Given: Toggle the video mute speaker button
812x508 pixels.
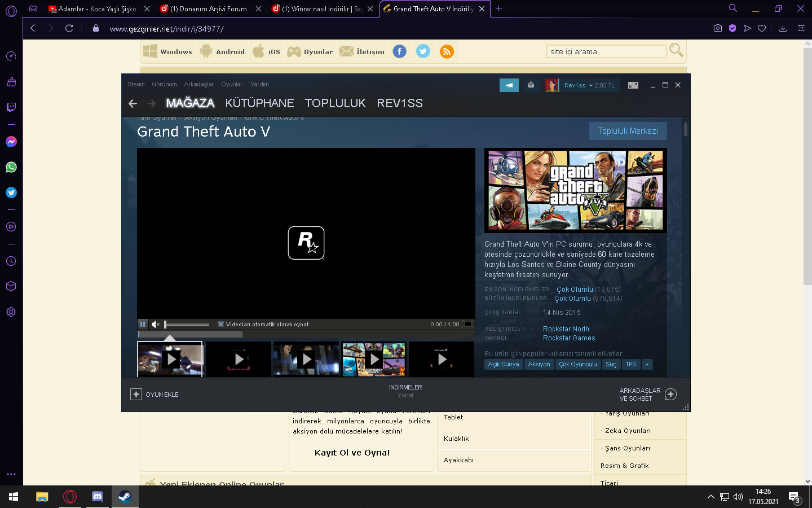Looking at the screenshot, I should pos(155,325).
